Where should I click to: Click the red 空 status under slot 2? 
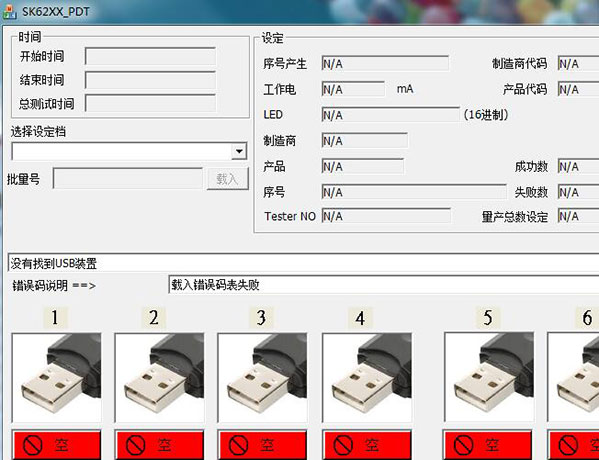[x=159, y=445]
